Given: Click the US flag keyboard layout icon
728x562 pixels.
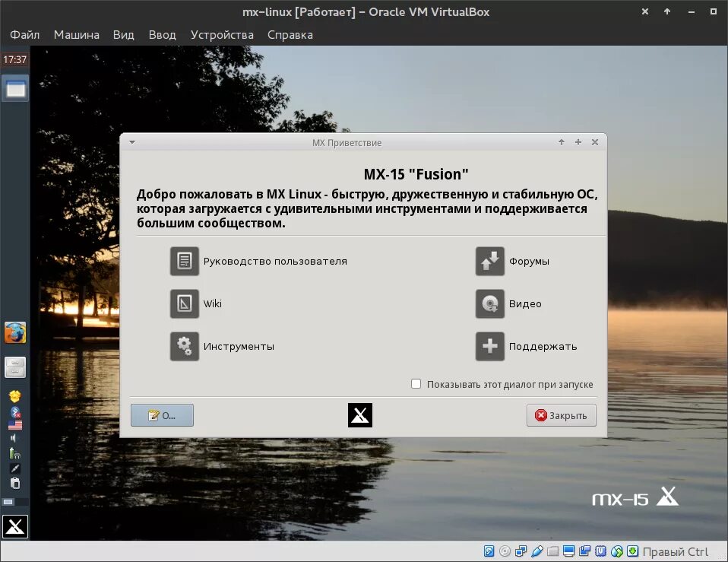Looking at the screenshot, I should 15,424.
